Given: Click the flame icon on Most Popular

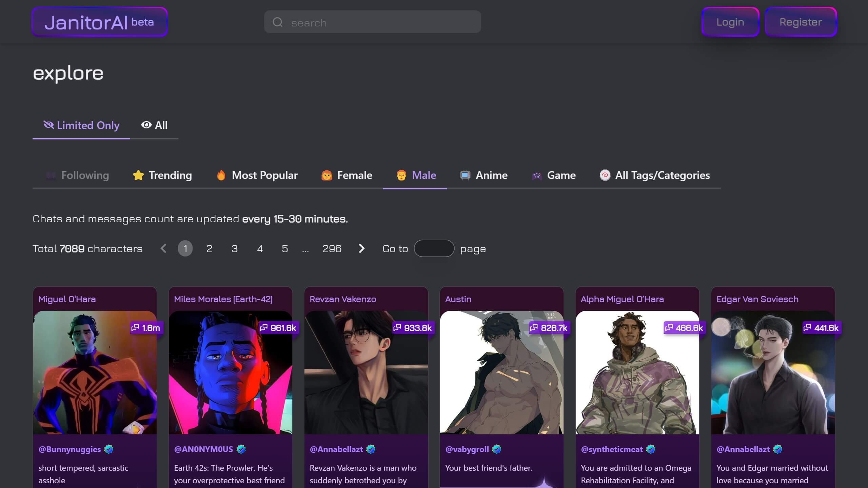Looking at the screenshot, I should (221, 175).
